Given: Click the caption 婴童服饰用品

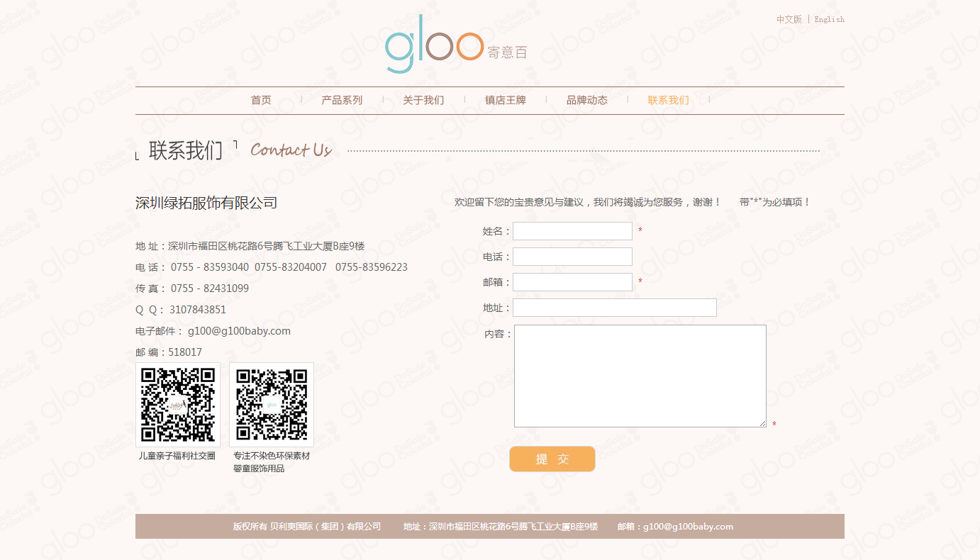Looking at the screenshot, I should coord(259,469).
